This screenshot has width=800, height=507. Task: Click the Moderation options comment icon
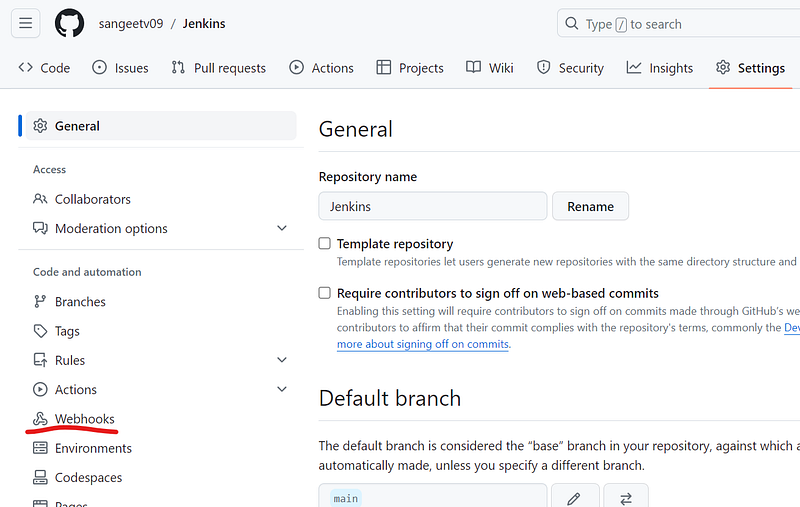pyautogui.click(x=40, y=228)
